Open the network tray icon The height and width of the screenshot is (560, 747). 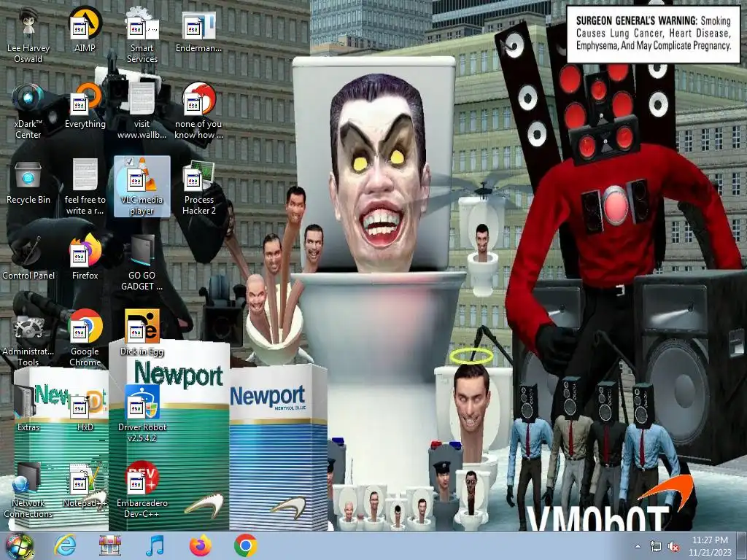(656, 547)
